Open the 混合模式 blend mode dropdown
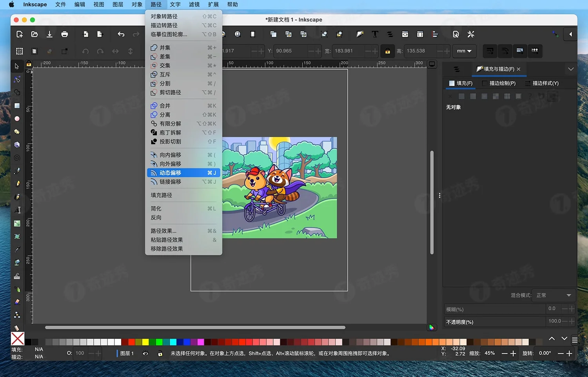Viewport: 588px width, 377px height. tap(554, 295)
